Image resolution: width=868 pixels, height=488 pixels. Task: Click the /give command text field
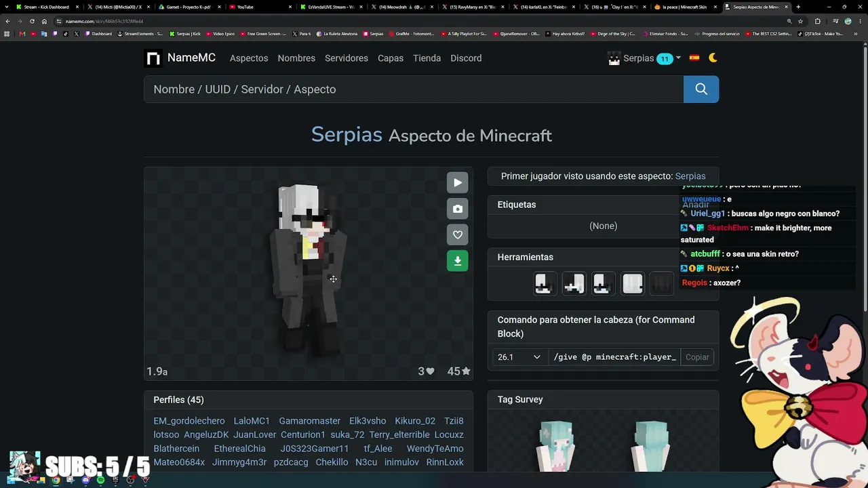point(615,357)
